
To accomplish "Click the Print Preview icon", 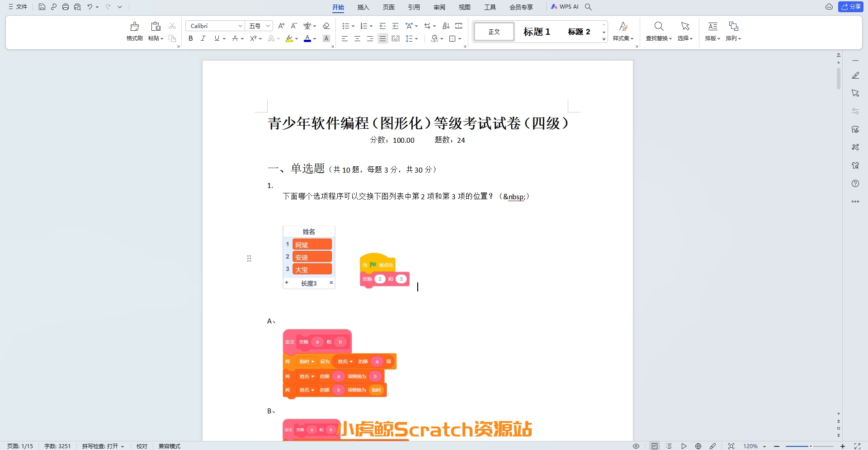I will pos(77,7).
